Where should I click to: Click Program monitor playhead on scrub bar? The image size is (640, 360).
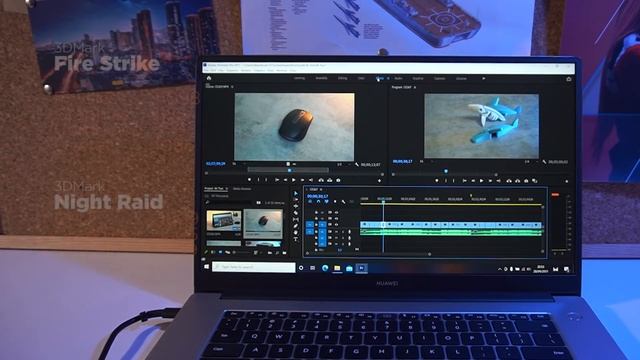(446, 171)
